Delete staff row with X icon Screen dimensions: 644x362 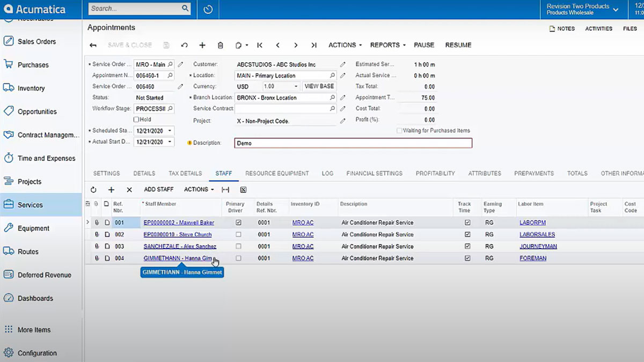coord(129,189)
